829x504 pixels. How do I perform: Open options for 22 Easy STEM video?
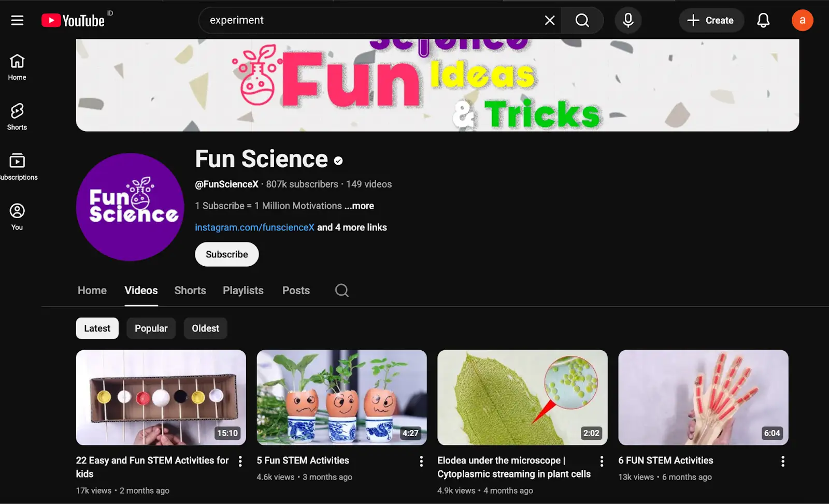[240, 461]
